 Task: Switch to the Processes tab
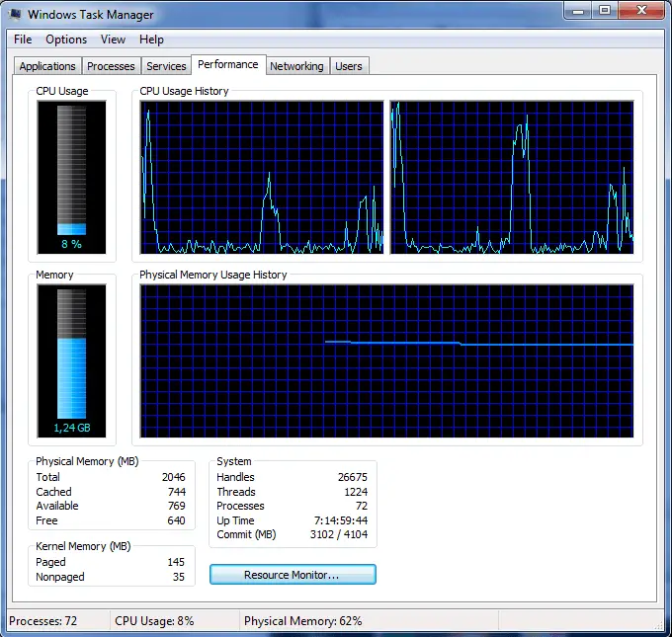coord(111,66)
